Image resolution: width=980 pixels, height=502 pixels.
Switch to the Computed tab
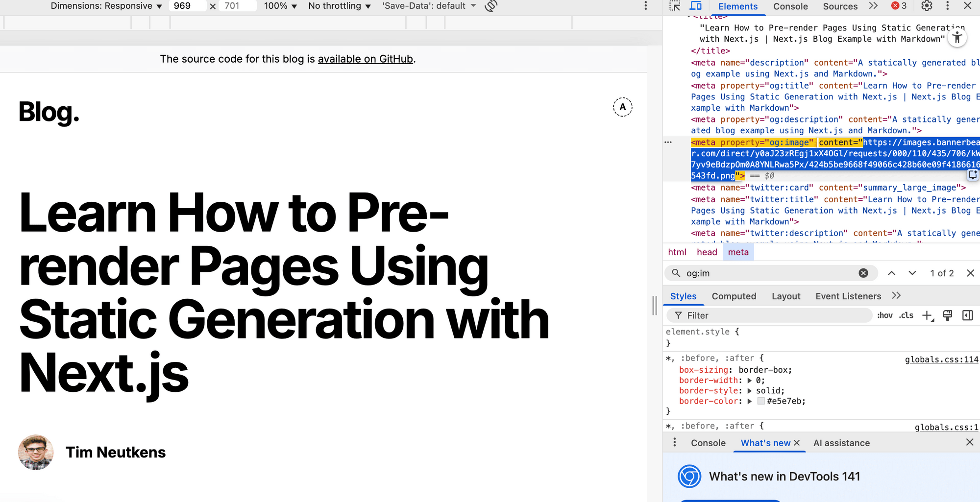tap(734, 296)
